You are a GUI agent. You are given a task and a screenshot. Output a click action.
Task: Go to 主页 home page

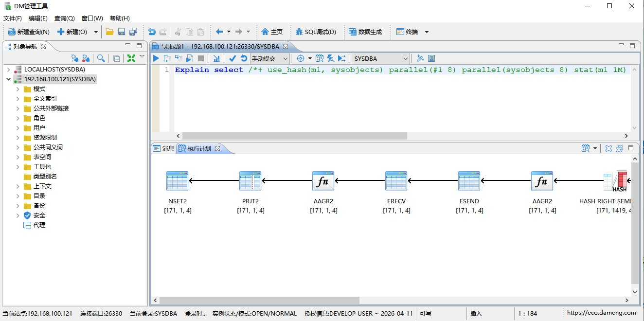(x=271, y=32)
